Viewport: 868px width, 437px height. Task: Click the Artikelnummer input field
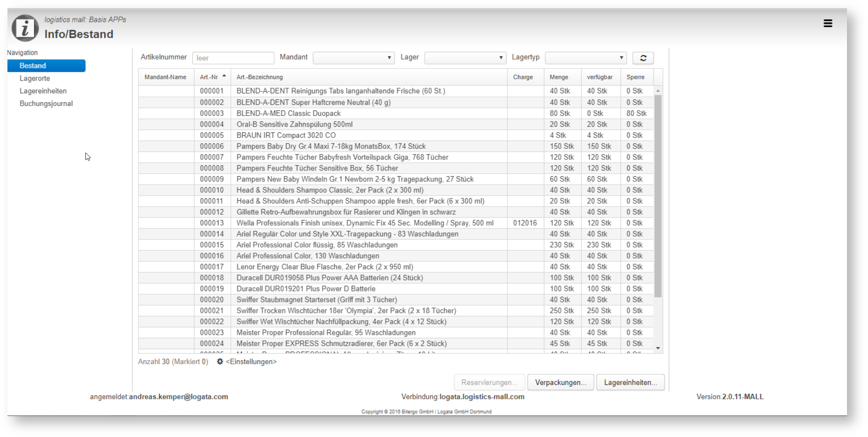233,58
